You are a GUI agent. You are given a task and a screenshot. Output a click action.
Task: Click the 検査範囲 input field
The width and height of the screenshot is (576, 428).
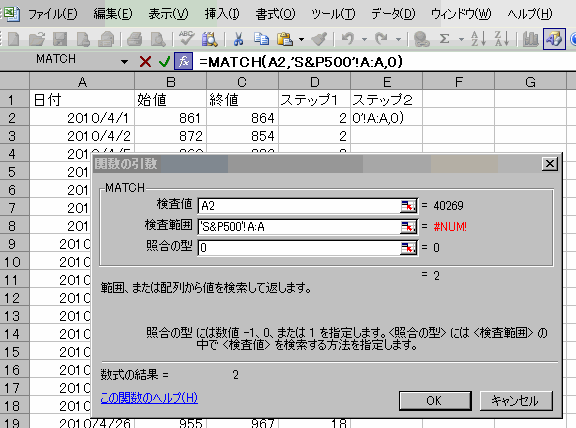299,227
